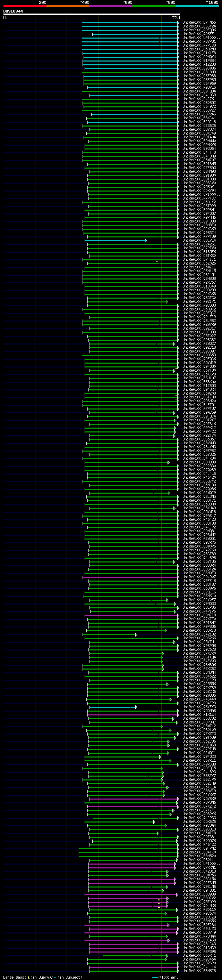Select the UniRef100_Q3LVL4 label

(x=199, y=241)
